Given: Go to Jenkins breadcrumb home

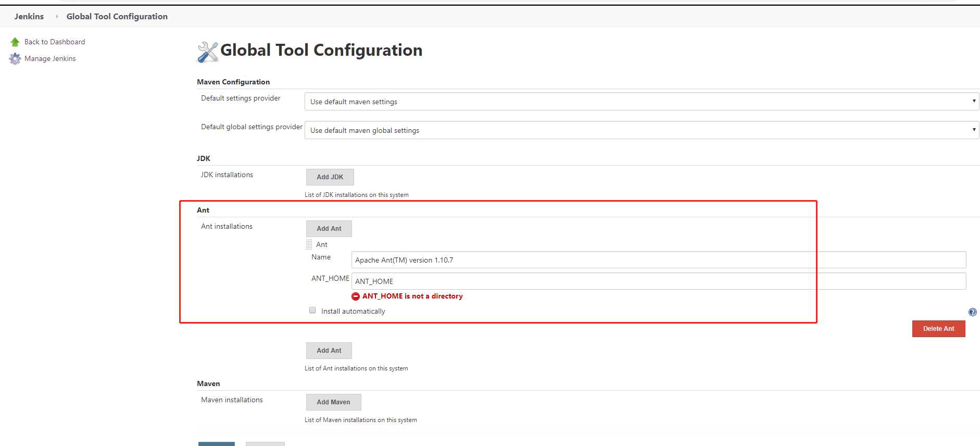Looking at the screenshot, I should tap(29, 17).
